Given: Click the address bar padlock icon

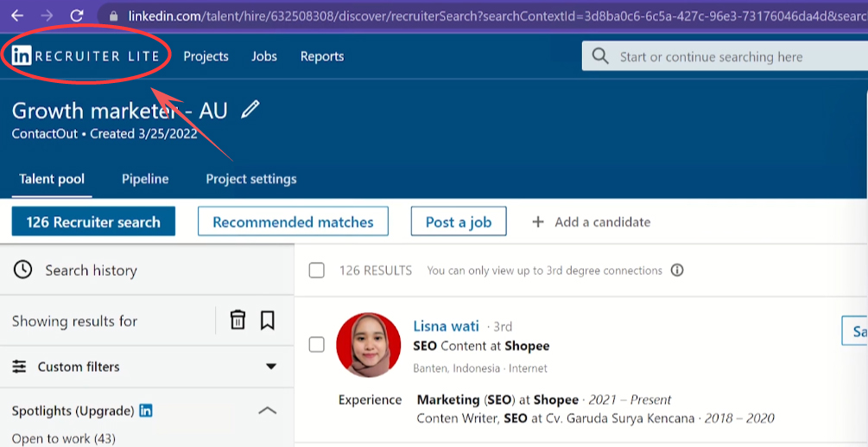Looking at the screenshot, I should tap(114, 16).
